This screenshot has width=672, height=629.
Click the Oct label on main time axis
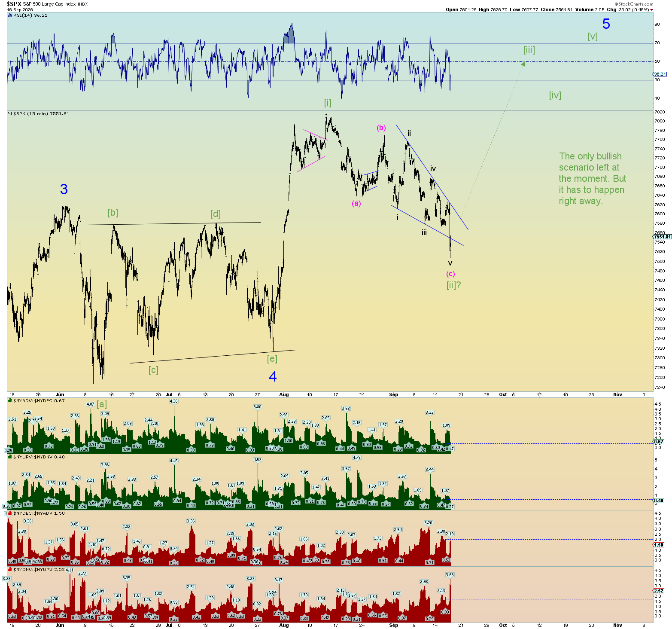(x=503, y=394)
